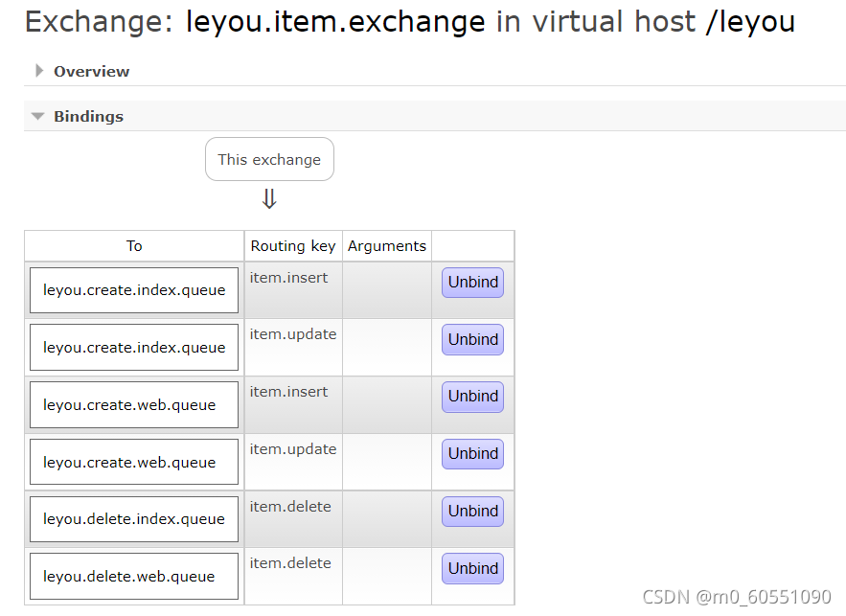
Task: Unbind the leyou.delete.index.queue binding
Action: [472, 512]
